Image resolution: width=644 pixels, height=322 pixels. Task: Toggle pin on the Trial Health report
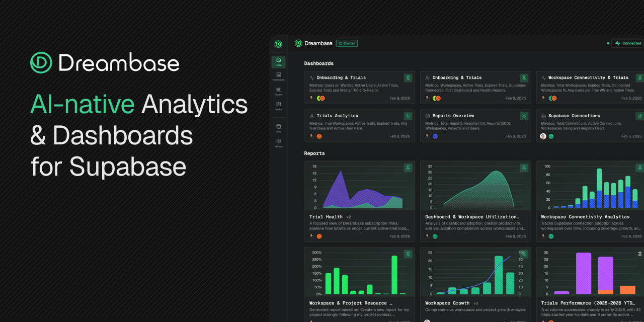(x=408, y=168)
